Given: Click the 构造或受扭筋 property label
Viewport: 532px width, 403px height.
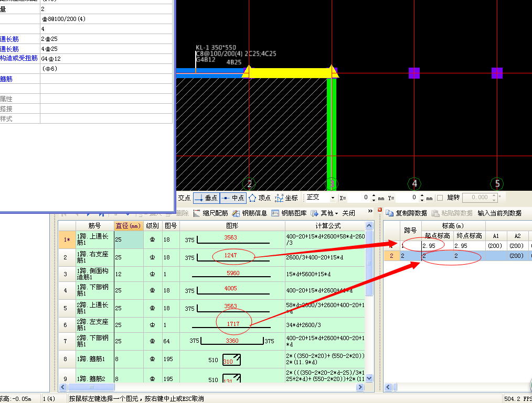Looking at the screenshot, I should click(x=19, y=58).
